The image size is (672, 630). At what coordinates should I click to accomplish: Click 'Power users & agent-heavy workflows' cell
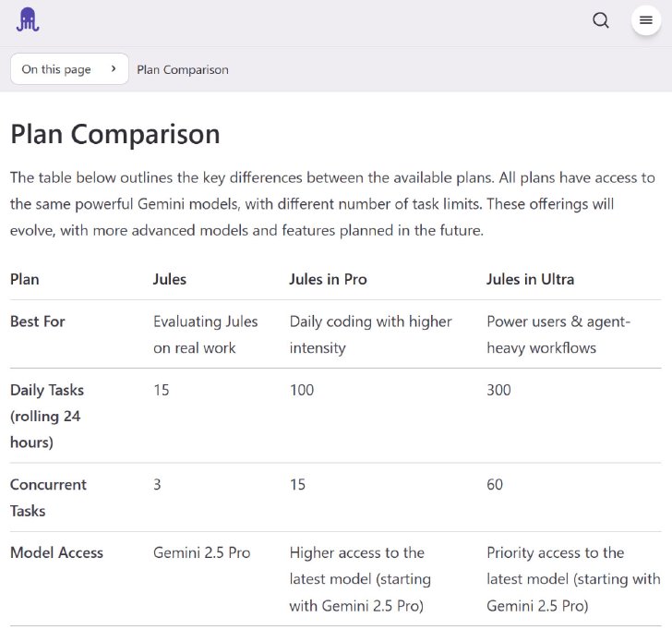point(558,334)
